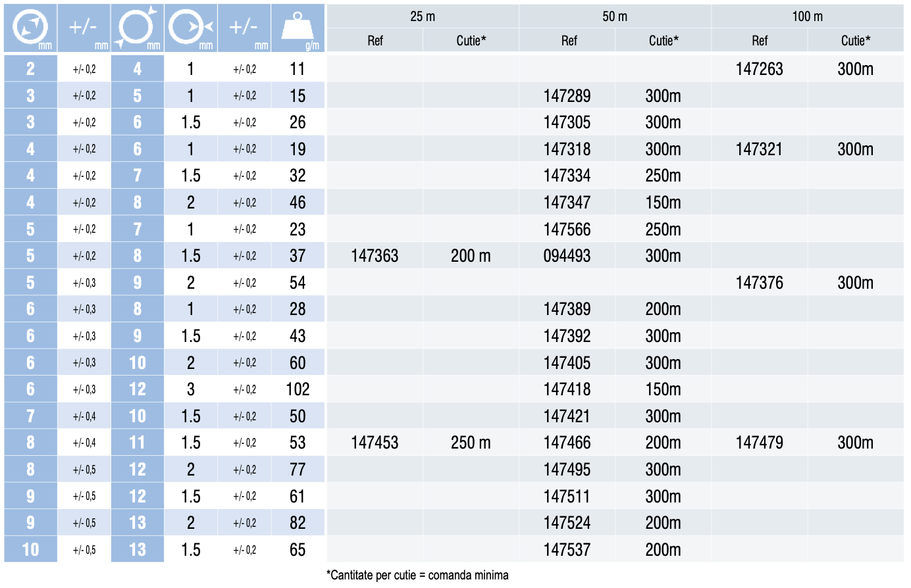Image resolution: width=911 pixels, height=588 pixels.
Task: Click reference 147479 in 100 m column
Action: coord(759,443)
